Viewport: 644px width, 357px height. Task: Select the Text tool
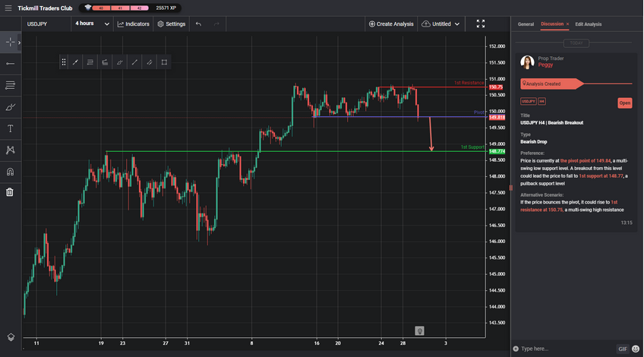pos(11,128)
